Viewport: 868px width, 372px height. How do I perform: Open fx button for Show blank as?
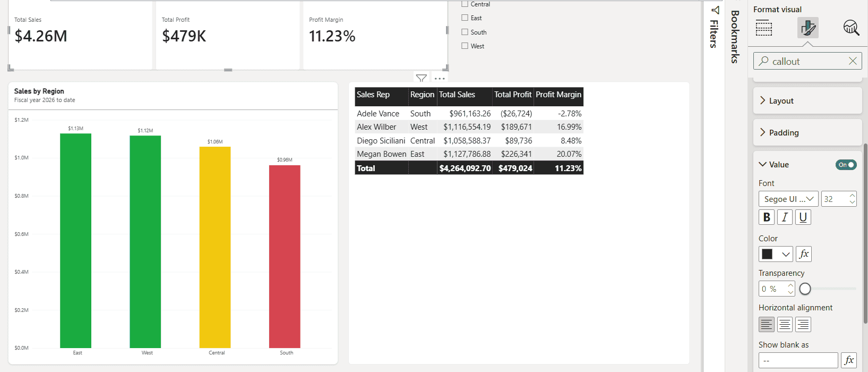pos(849,360)
